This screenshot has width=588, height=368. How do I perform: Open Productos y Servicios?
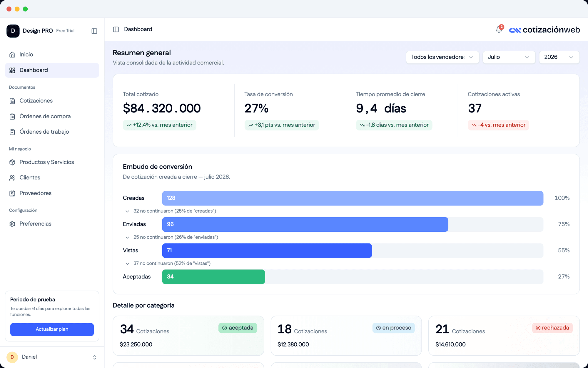coord(52,162)
